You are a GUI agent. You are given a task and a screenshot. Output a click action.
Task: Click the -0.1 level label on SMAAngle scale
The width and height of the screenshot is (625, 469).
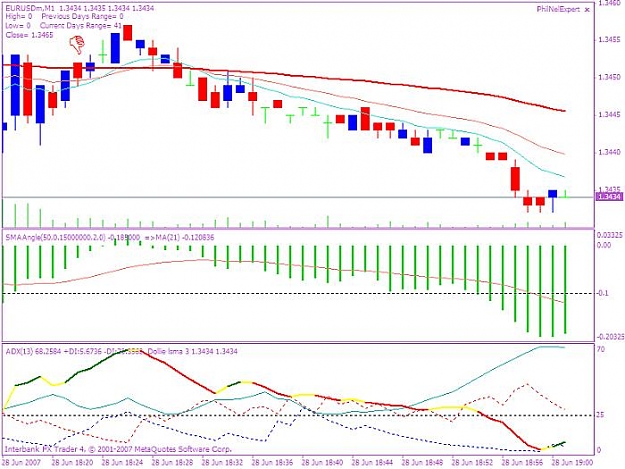603,293
